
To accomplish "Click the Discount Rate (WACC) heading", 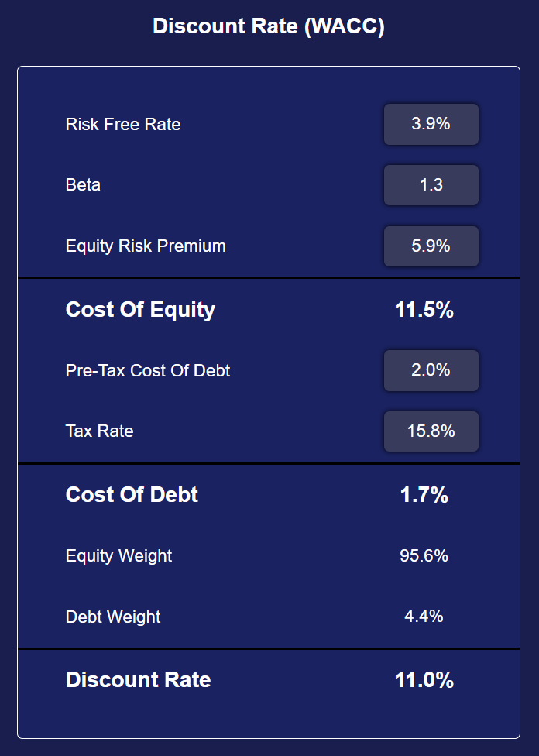I will click(269, 26).
